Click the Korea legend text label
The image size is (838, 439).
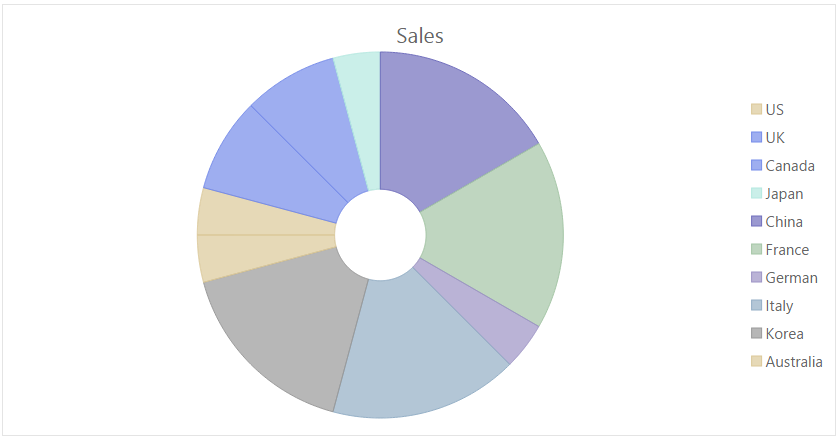785,334
